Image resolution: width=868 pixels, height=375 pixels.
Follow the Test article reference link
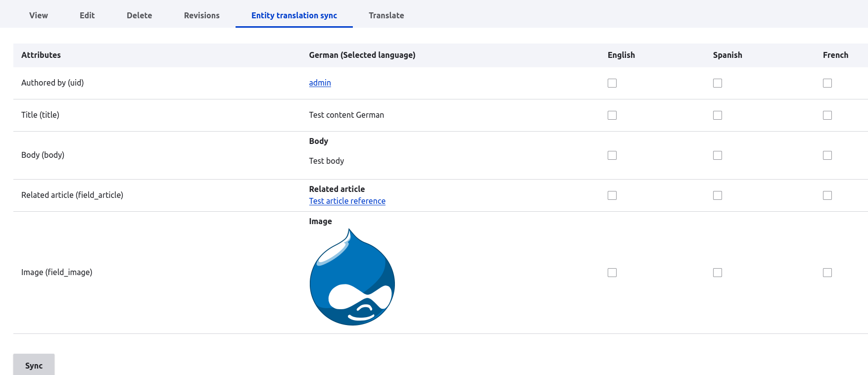pos(347,201)
